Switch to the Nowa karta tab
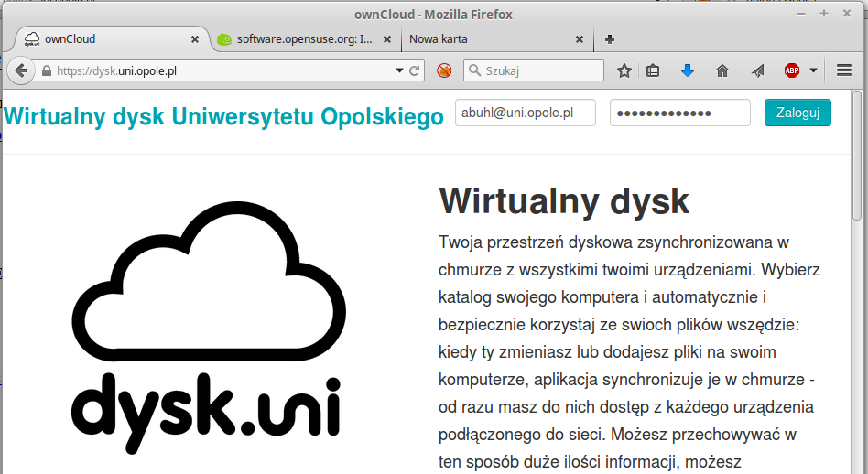This screenshot has width=868, height=474. point(496,39)
